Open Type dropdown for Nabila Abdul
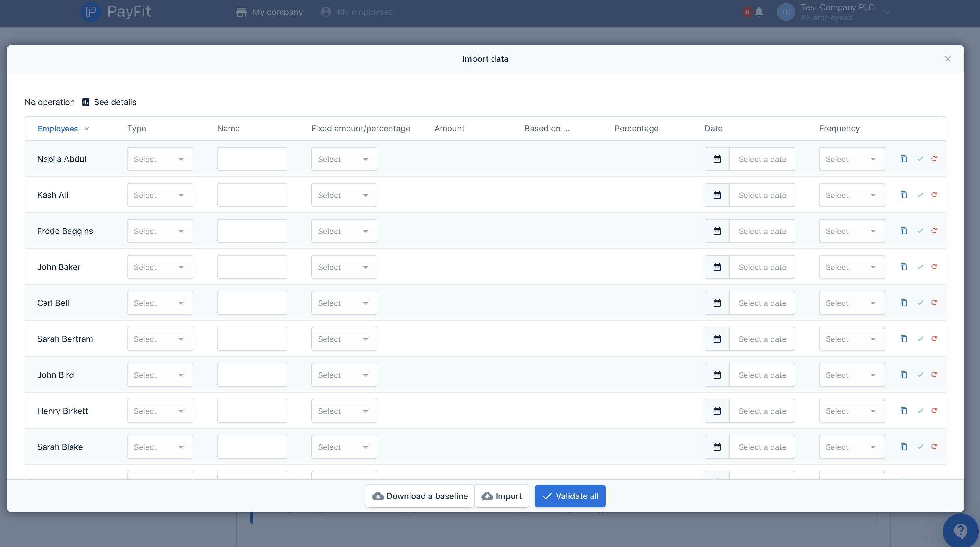The width and height of the screenshot is (980, 547). [x=160, y=159]
